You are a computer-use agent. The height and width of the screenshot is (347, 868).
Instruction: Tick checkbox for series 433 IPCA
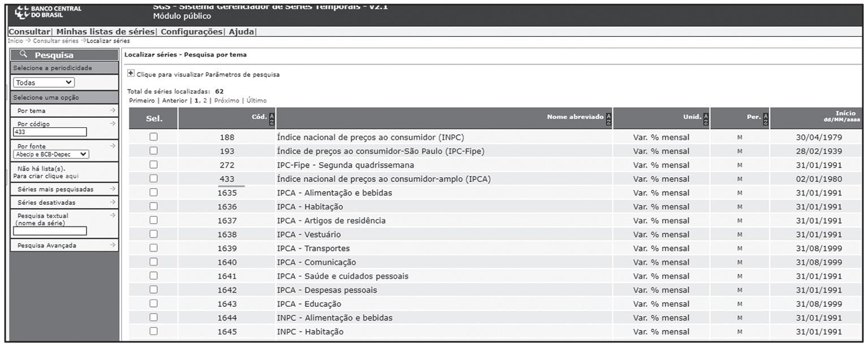click(x=153, y=178)
